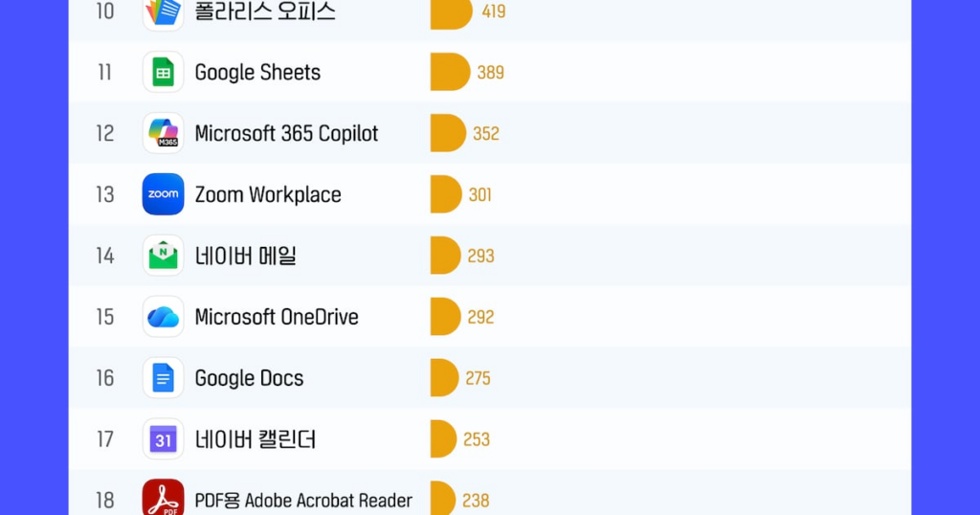The height and width of the screenshot is (515, 980).
Task: Click the red Adobe Acrobat Reader icon
Action: [163, 499]
